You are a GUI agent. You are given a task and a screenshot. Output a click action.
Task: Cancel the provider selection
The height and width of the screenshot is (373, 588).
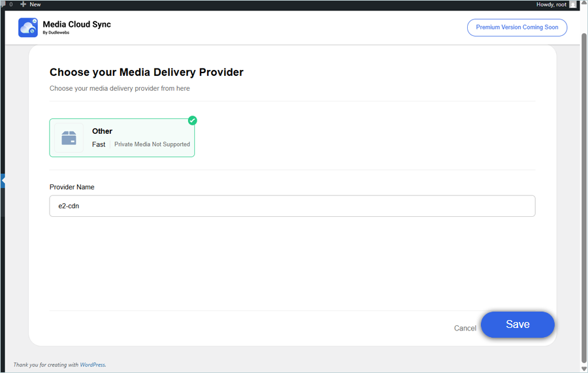click(465, 328)
